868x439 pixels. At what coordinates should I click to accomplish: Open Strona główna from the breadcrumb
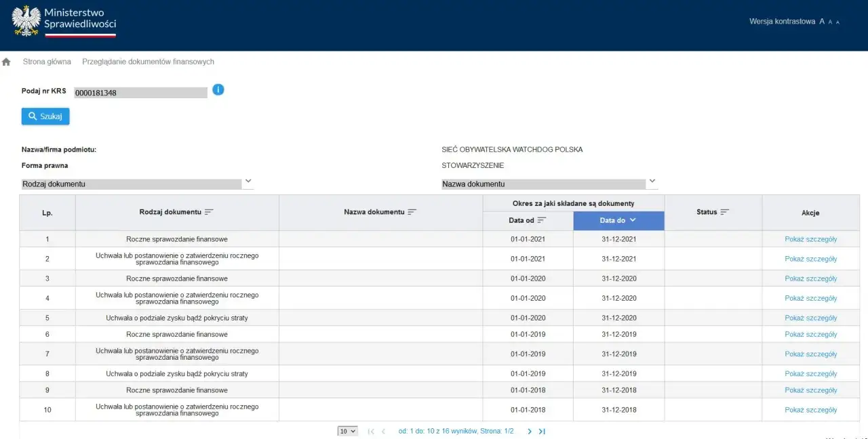(x=46, y=61)
